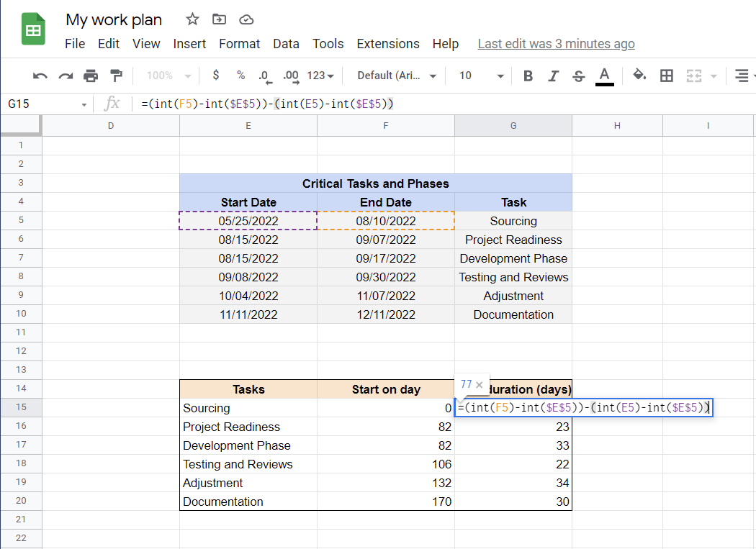Star the My work plan spreadsheet
Viewport: 756px width, 549px height.
pos(192,19)
